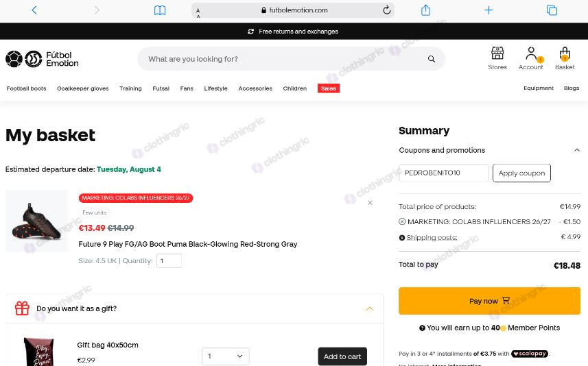Screen dimensions: 588x366
Task: Click the scalapay badge
Action: pos(530,354)
